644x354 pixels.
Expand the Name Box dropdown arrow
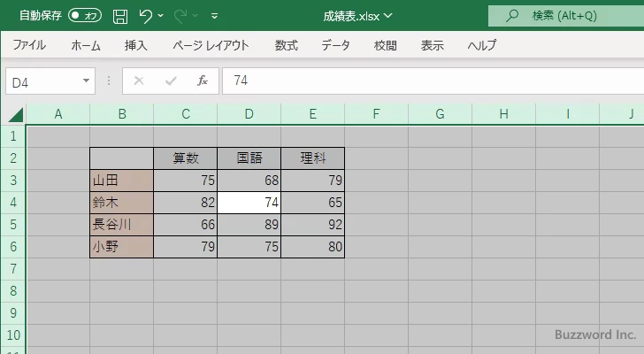coord(87,81)
